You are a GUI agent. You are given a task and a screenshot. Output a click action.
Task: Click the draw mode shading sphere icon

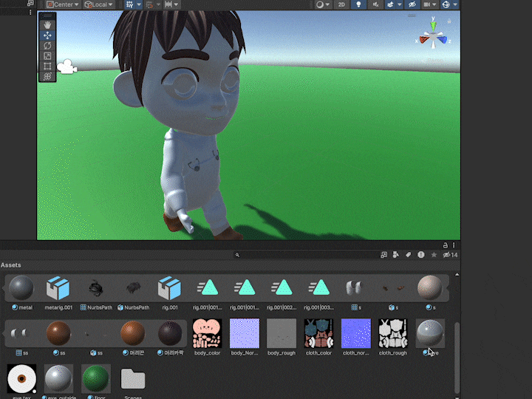click(320, 4)
